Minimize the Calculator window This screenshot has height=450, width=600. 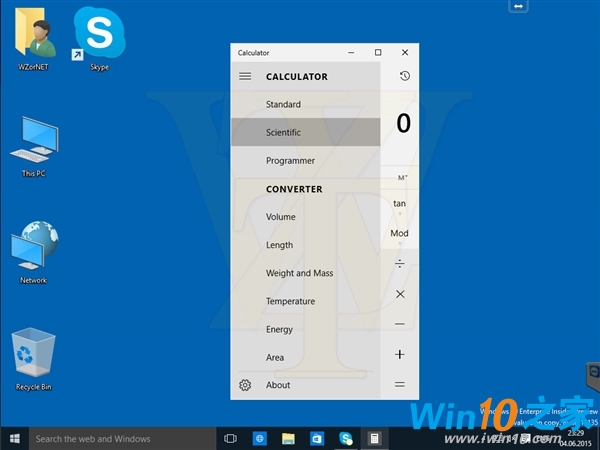coord(351,52)
